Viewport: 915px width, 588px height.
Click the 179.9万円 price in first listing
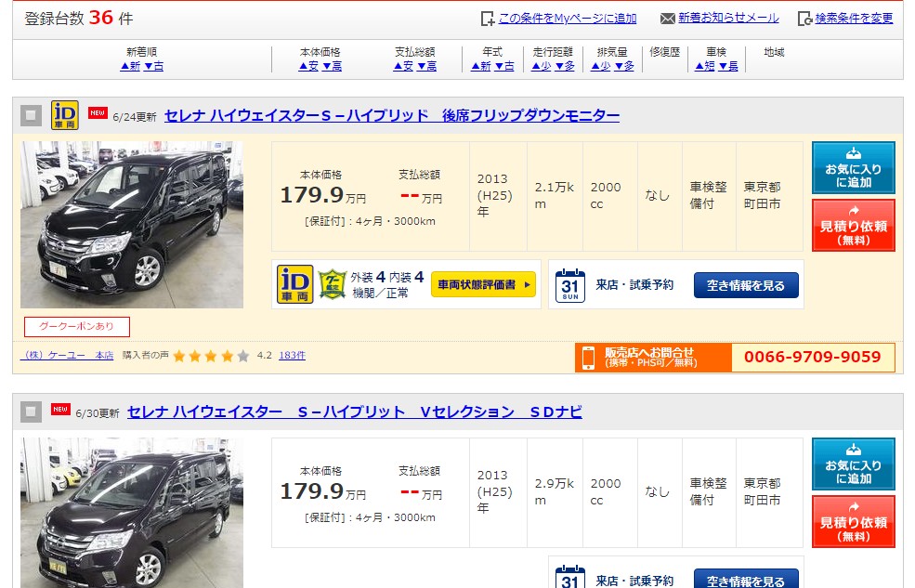tap(322, 195)
